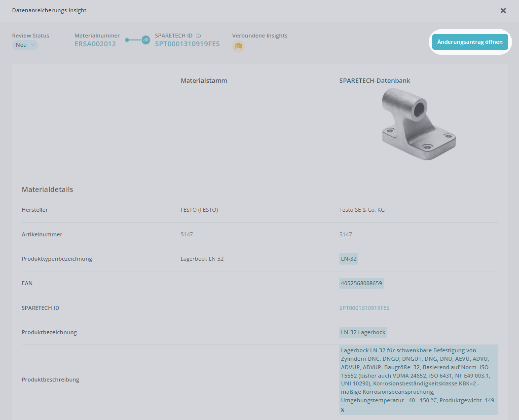Click the highlighted Produktbeschreibung text block
The image size is (519, 420).
(x=418, y=380)
